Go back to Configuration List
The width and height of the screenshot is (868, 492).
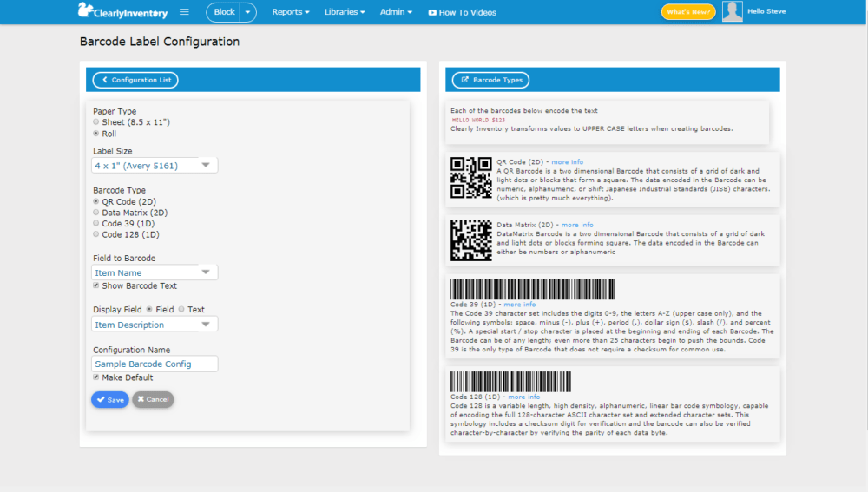pyautogui.click(x=135, y=80)
